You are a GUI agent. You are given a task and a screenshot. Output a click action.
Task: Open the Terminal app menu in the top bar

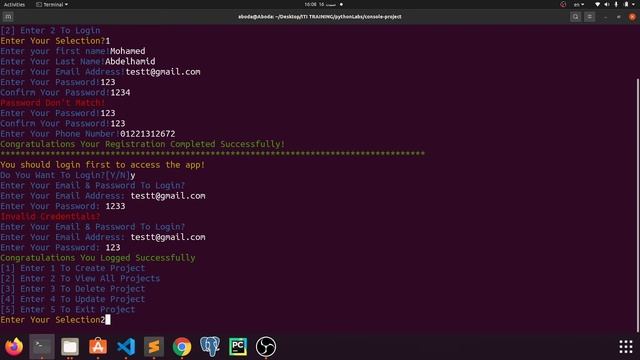[52, 4]
